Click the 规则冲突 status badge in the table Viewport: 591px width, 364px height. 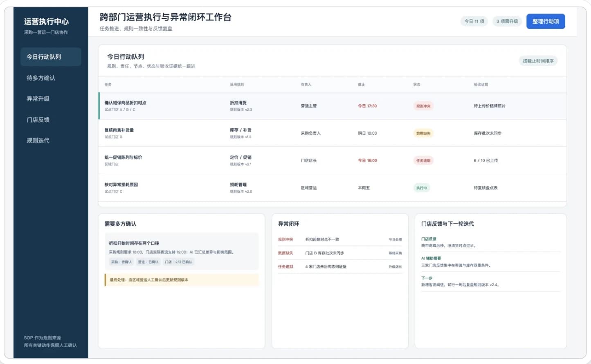[x=423, y=106]
